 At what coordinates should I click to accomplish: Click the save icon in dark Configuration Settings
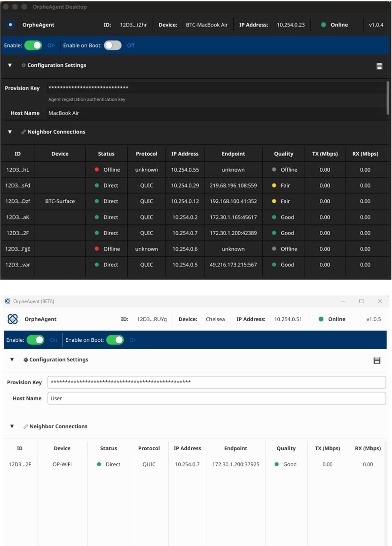[x=379, y=66]
